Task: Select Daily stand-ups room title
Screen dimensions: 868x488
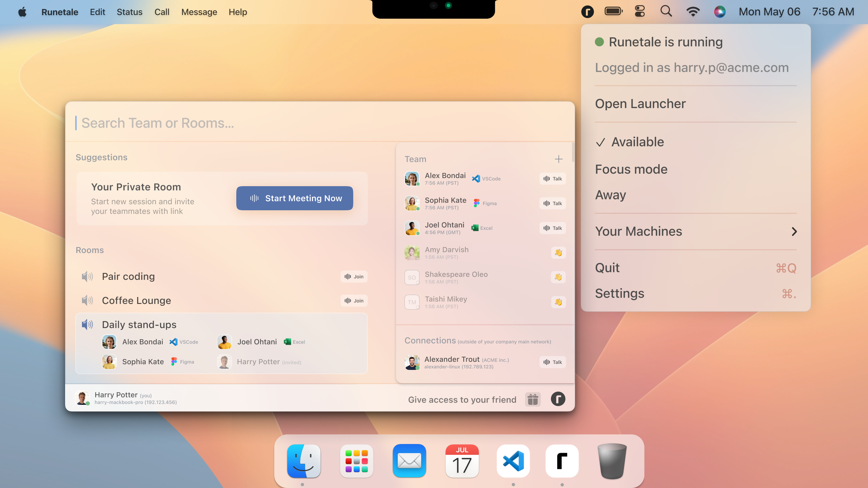Action: tap(139, 325)
